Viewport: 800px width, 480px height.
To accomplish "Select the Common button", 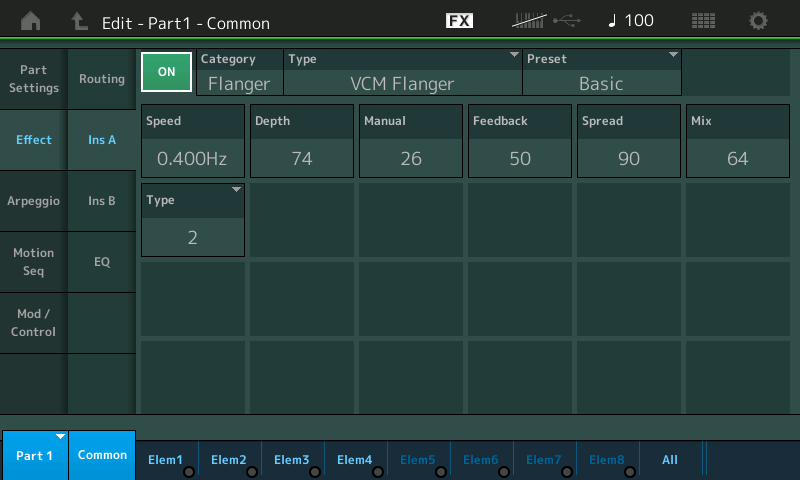I will click(x=102, y=455).
